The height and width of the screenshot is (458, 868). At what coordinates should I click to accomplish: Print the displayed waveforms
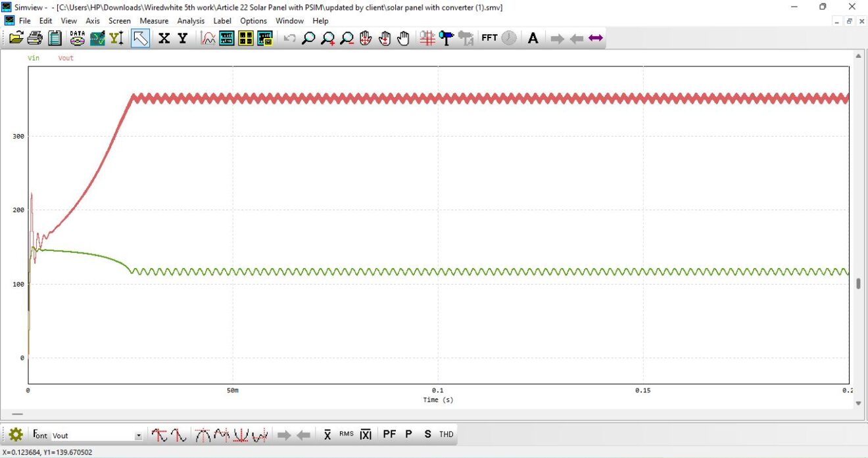coord(36,37)
